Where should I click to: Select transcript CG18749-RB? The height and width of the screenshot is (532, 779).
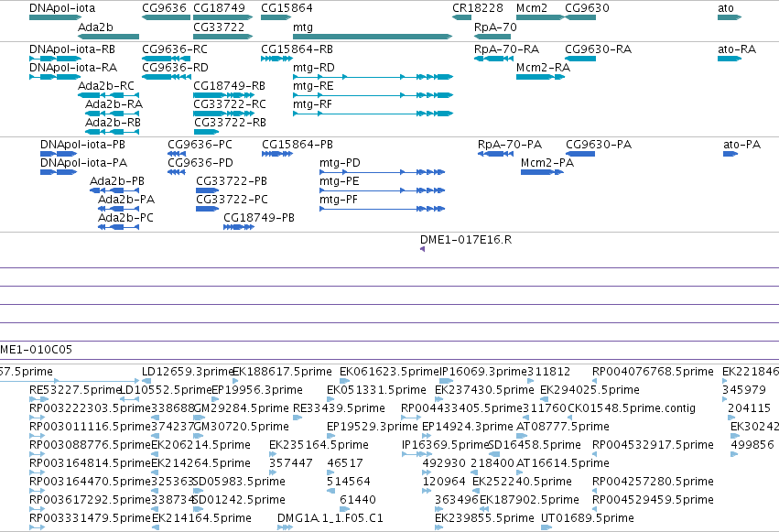pos(223,95)
